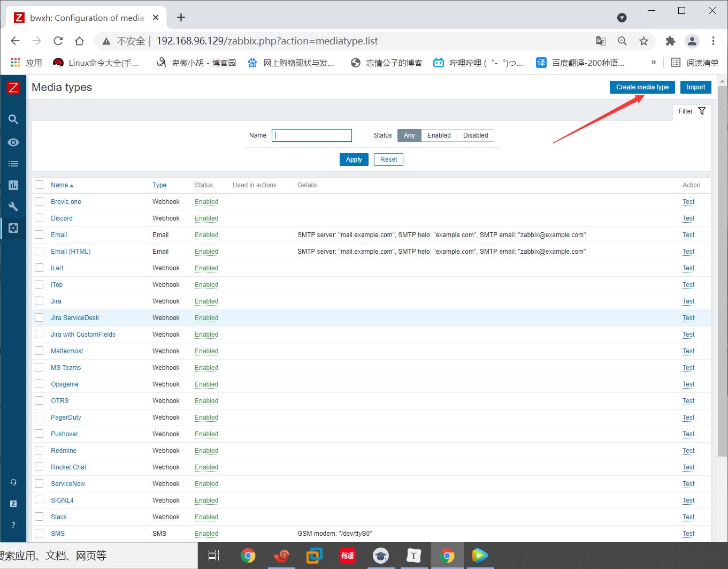The image size is (728, 569).
Task: Open the sidebar search icon
Action: tap(13, 119)
